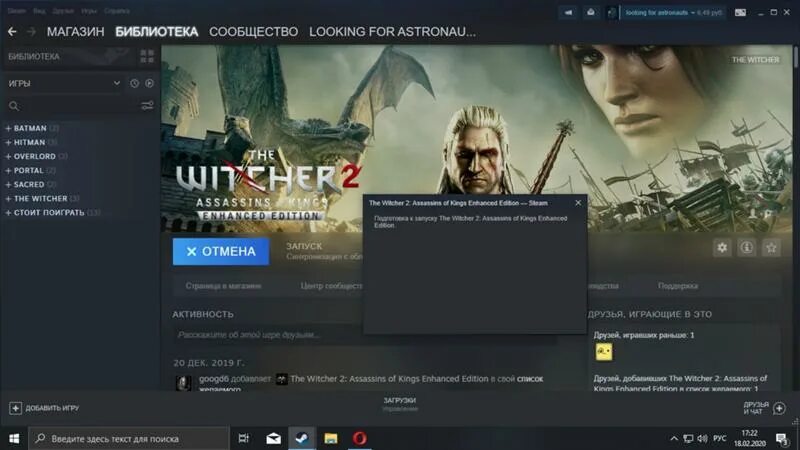Viewport: 800px width, 450px height.
Task: Show ready-to-play games filter icon
Action: 149,83
